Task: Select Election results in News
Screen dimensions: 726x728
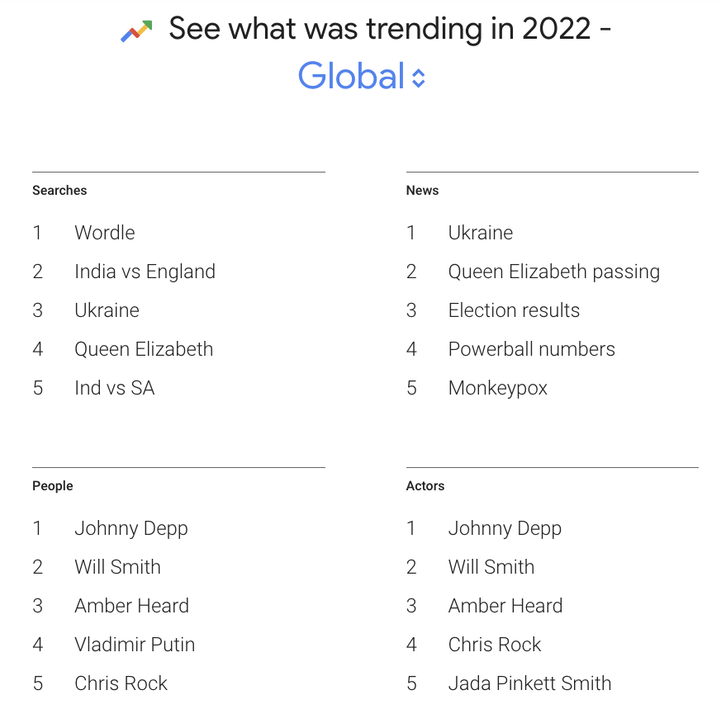Action: (x=514, y=310)
